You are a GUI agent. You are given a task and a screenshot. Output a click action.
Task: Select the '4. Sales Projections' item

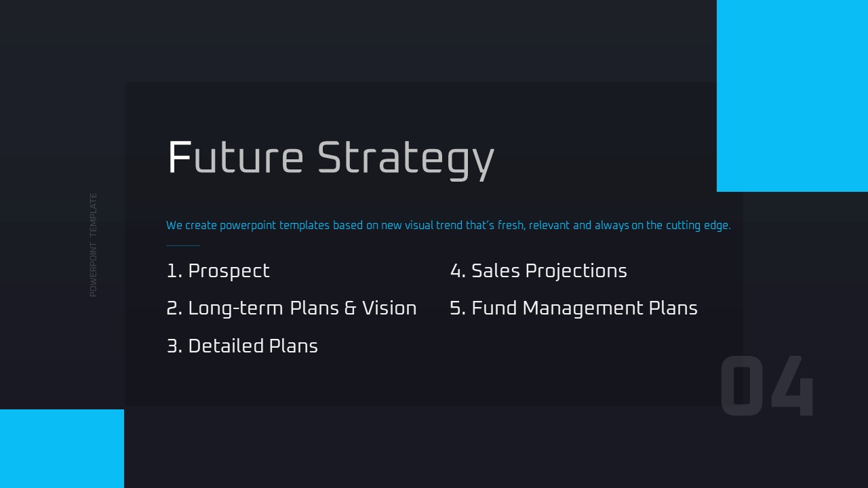click(538, 271)
